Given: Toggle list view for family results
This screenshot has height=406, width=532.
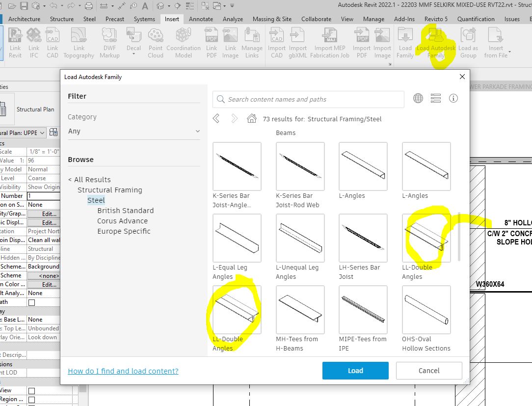Looking at the screenshot, I should click(436, 98).
